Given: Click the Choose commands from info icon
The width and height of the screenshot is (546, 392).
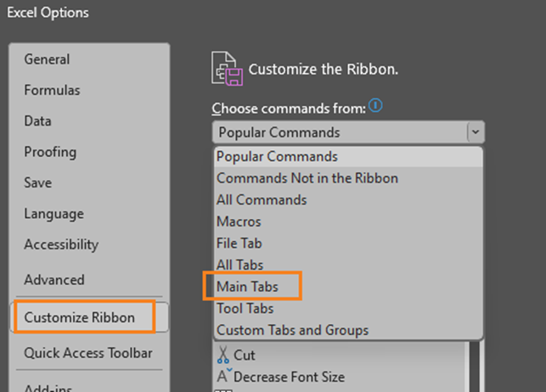Looking at the screenshot, I should (x=375, y=105).
